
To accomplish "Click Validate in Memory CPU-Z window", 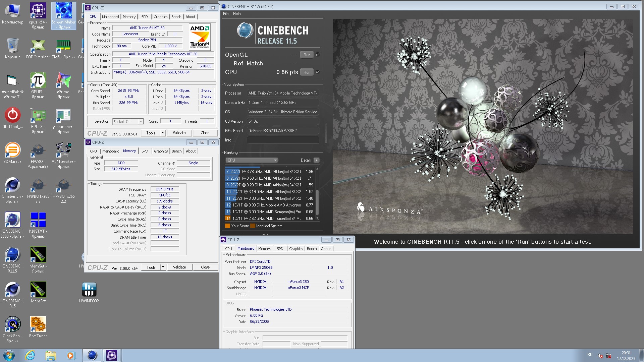I will 179,267.
